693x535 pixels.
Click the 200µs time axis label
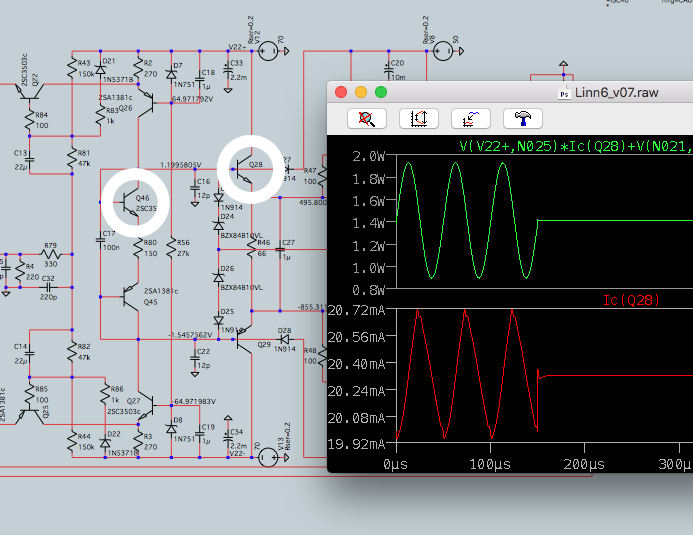tap(583, 464)
